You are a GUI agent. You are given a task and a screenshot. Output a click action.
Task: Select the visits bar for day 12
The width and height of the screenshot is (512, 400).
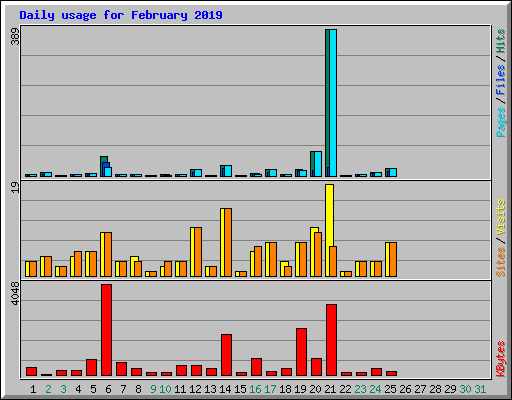pos(192,252)
